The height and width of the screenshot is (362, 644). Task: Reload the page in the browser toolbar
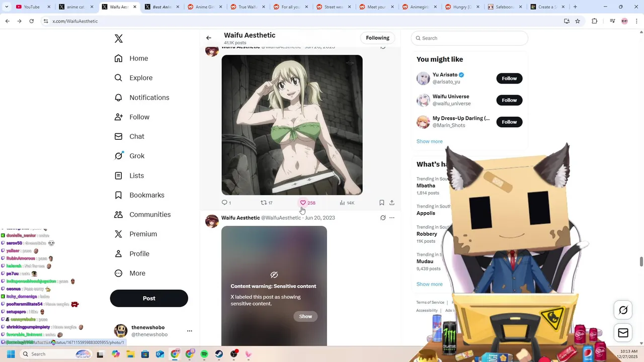[x=31, y=21]
